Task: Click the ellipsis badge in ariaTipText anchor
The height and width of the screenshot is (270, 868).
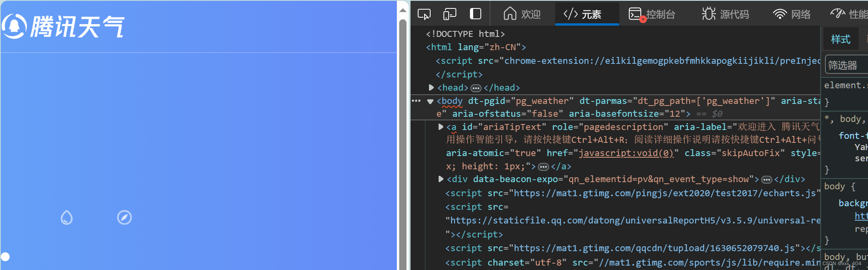Action: coord(543,166)
